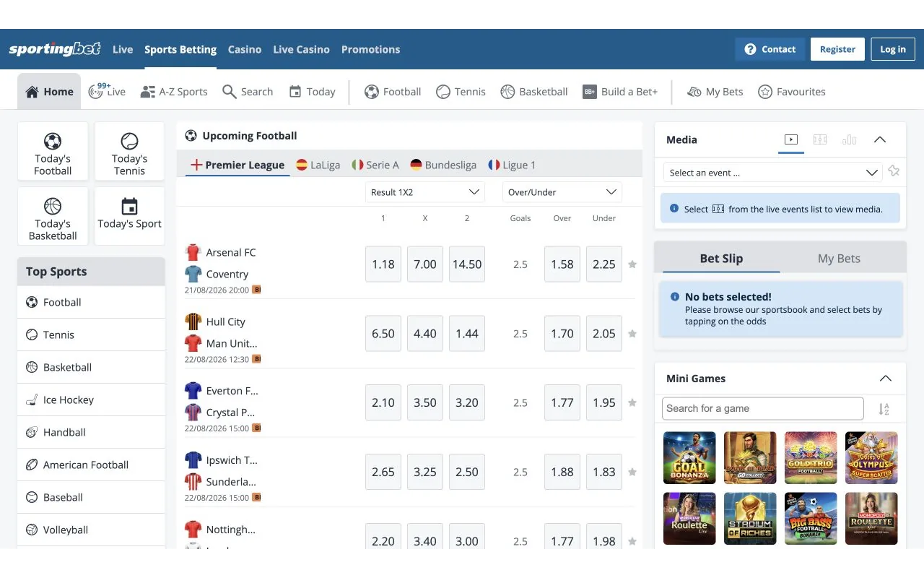Click the Register button
924x578 pixels.
[837, 49]
